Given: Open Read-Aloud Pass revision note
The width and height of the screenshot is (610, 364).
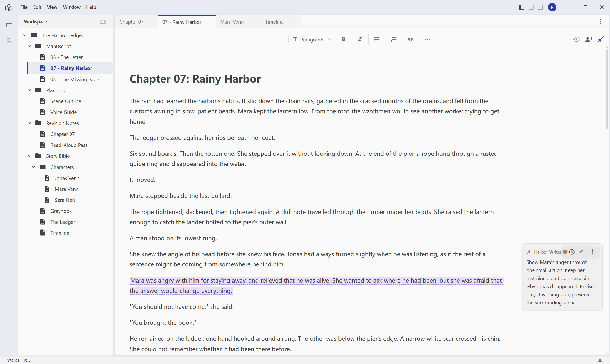Looking at the screenshot, I should (x=70, y=145).
